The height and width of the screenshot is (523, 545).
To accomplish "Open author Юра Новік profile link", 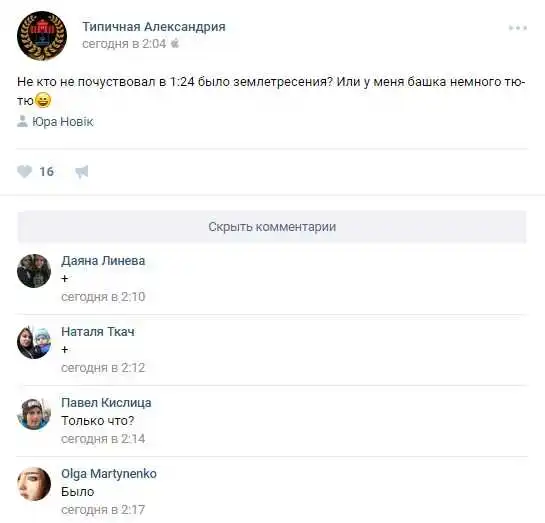I will coord(63,122).
